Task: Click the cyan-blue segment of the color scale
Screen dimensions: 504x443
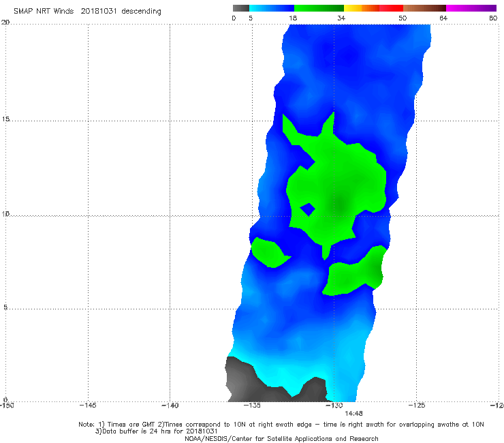Action: coord(272,8)
